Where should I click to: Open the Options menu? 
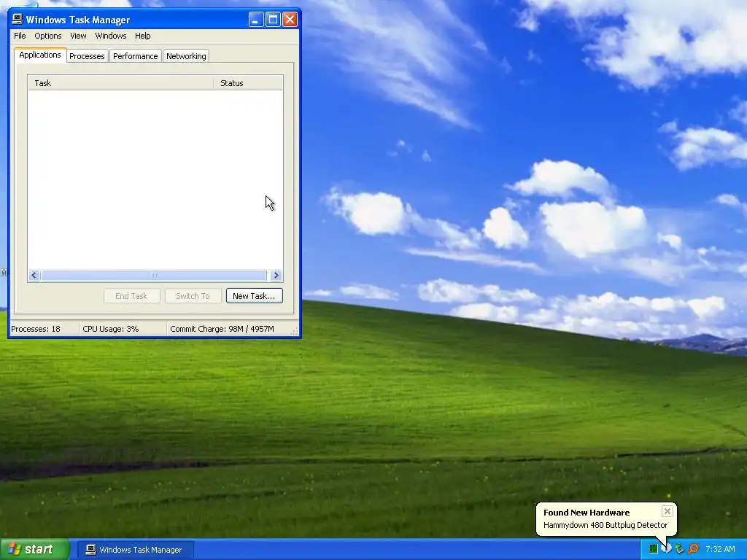click(47, 36)
